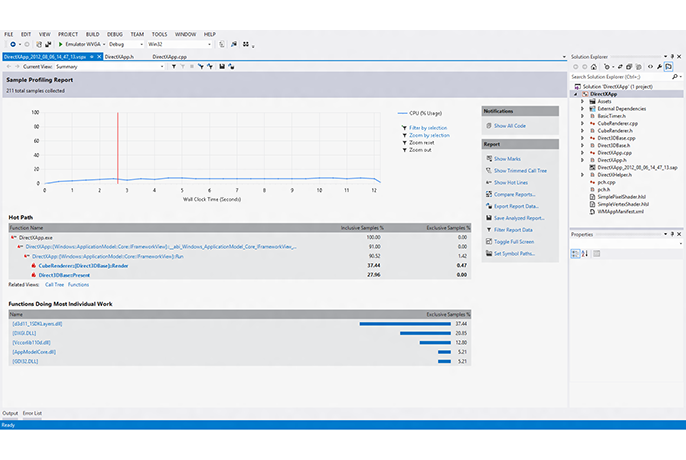Click the save report icon in the view toolbar

(x=222, y=67)
